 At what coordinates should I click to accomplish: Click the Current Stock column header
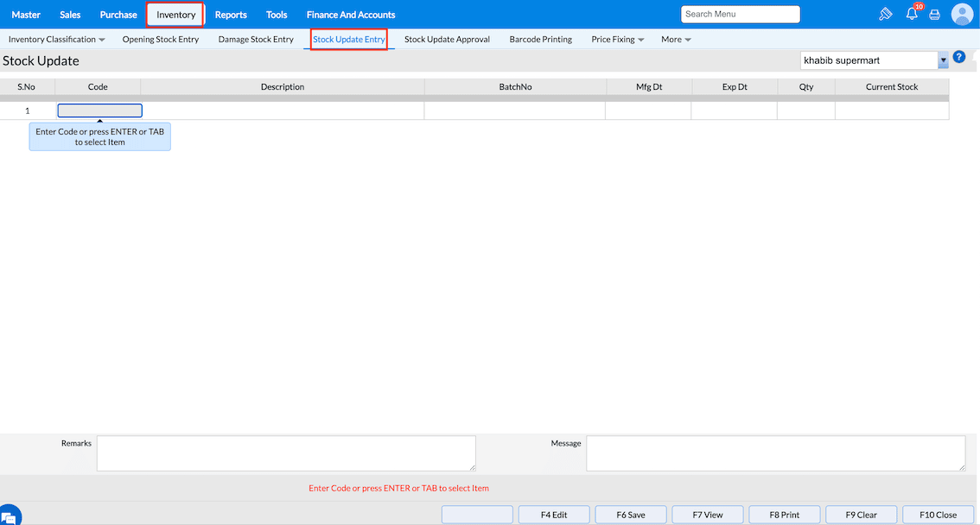point(892,86)
